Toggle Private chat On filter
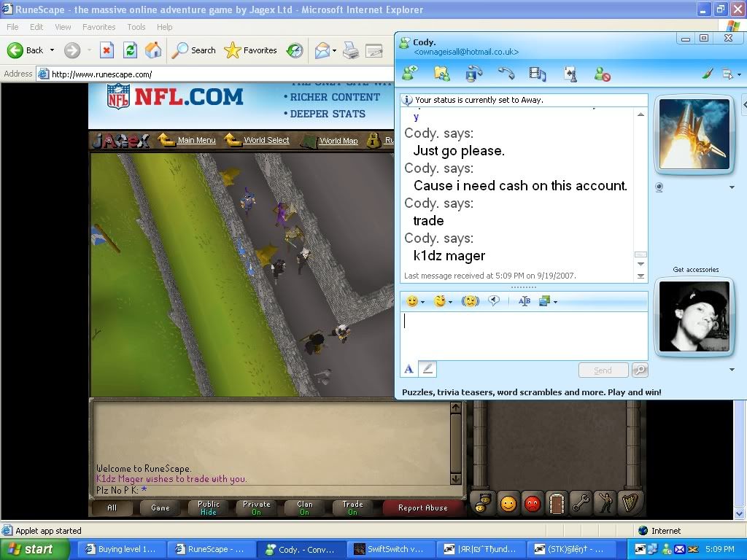The width and height of the screenshot is (747, 560). [x=256, y=507]
